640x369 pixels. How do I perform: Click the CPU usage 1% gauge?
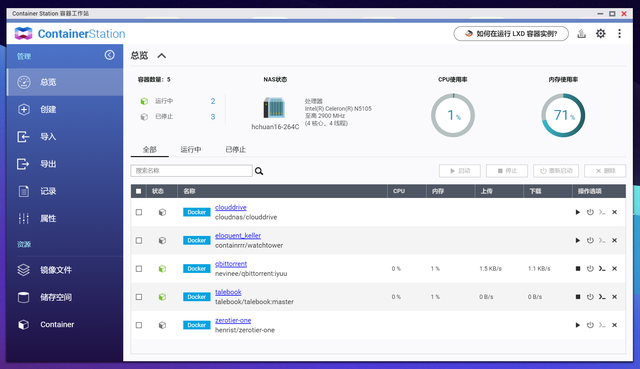click(x=453, y=115)
